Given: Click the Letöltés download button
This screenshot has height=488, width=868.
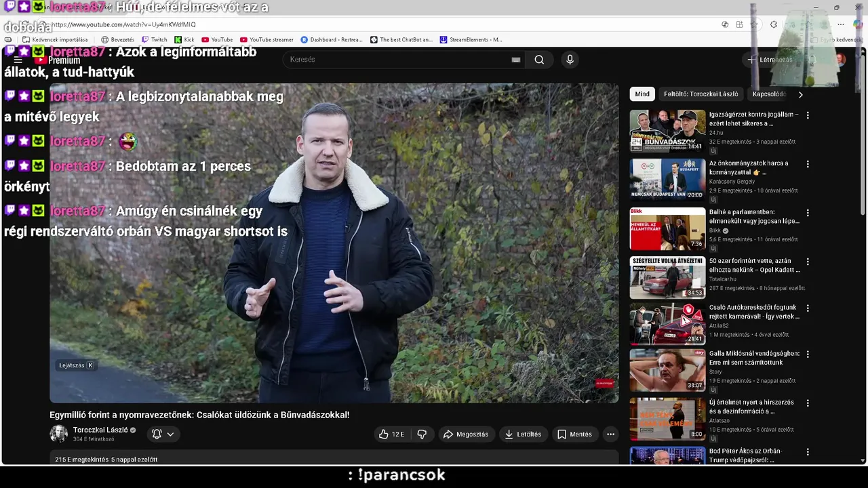Looking at the screenshot, I should 523,434.
